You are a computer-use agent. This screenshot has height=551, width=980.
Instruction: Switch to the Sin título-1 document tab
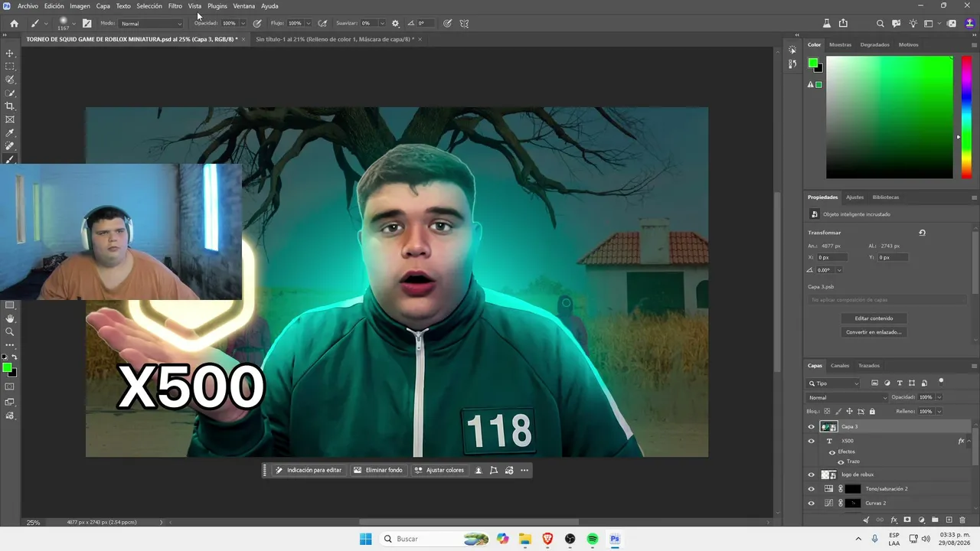(x=335, y=39)
